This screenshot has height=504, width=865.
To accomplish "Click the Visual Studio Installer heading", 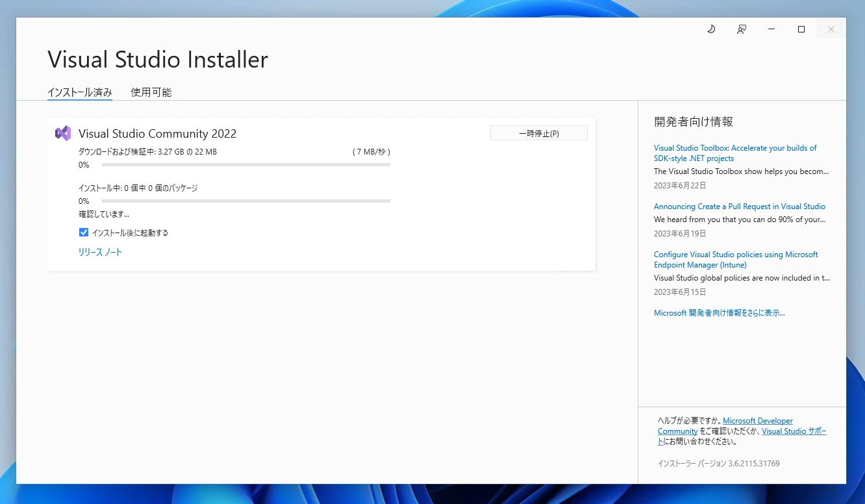I will [158, 60].
